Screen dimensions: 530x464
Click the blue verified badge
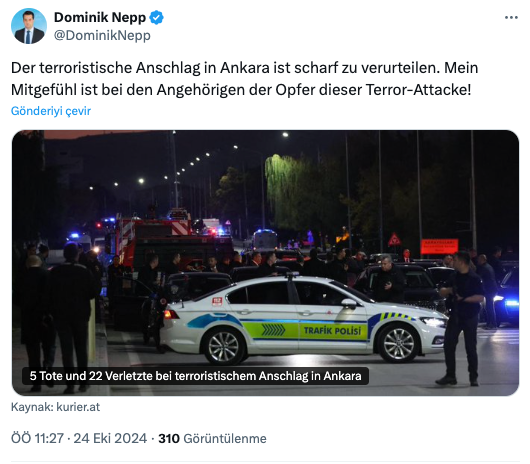pyautogui.click(x=156, y=18)
